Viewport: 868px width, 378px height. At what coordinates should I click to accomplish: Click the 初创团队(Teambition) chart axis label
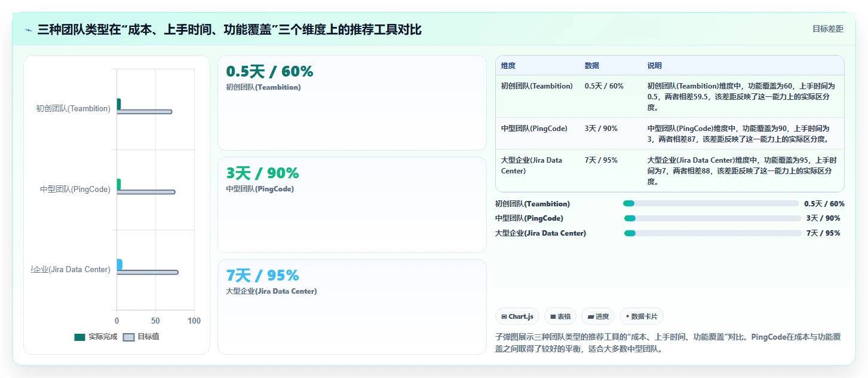coord(73,109)
